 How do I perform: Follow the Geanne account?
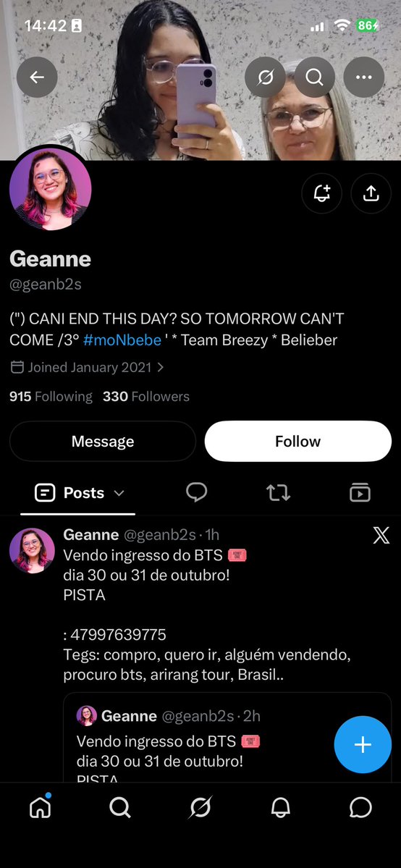pos(298,441)
